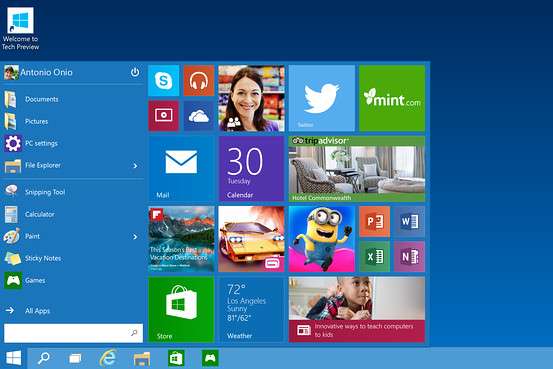Launch PowerPoint from its tile
Viewport: 553px width, 369px height.
(x=375, y=222)
